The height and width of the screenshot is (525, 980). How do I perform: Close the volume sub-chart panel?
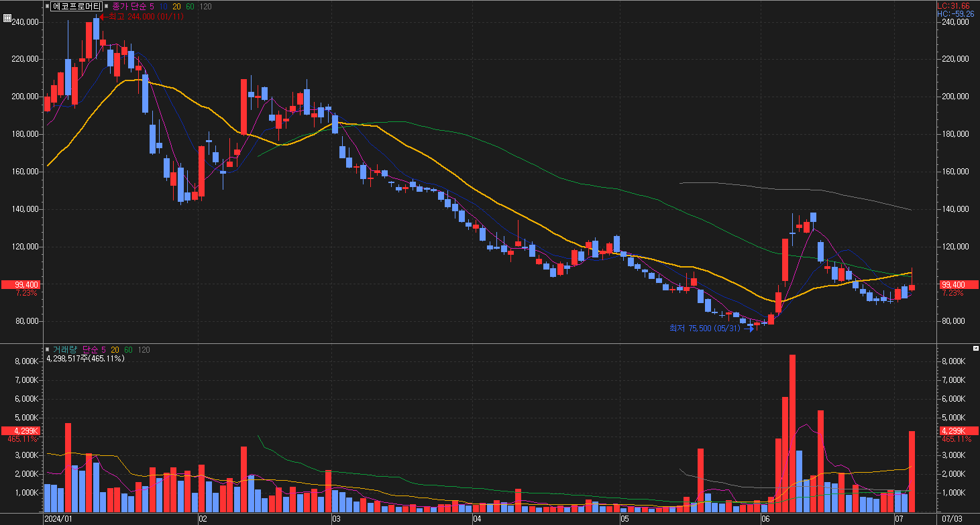pos(976,349)
